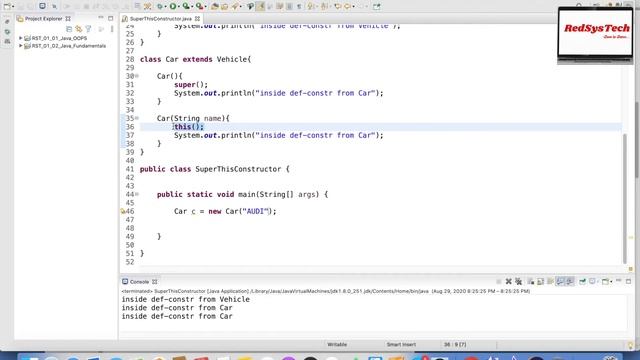Toggle Show Console on standard output change
Screen dimensions: 640x360
560,281
